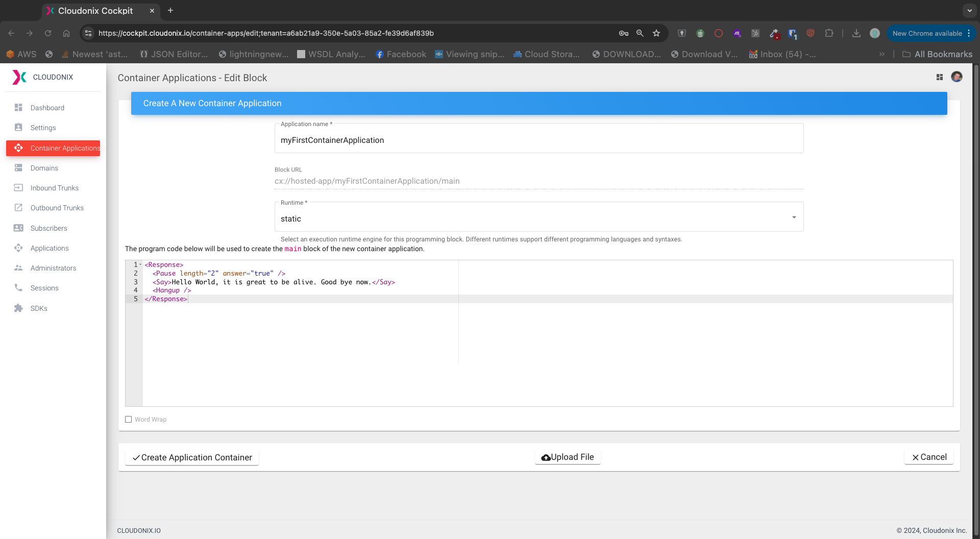This screenshot has width=980, height=539.
Task: Open Administrators from the sidebar menu
Action: pyautogui.click(x=53, y=268)
